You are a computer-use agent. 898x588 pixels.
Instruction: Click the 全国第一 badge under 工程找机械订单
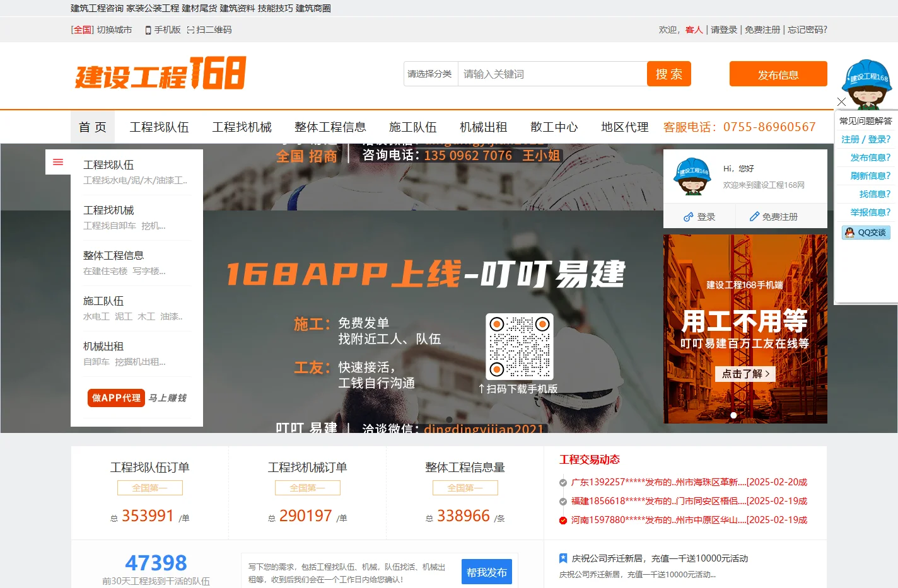[308, 488]
